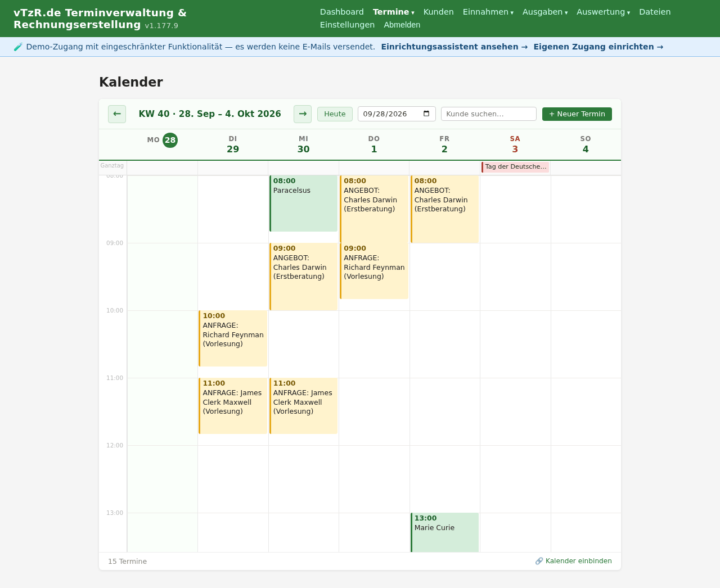Follow the Eigenen Zugang einrichten link
This screenshot has height=588, width=720.
pyautogui.click(x=598, y=47)
